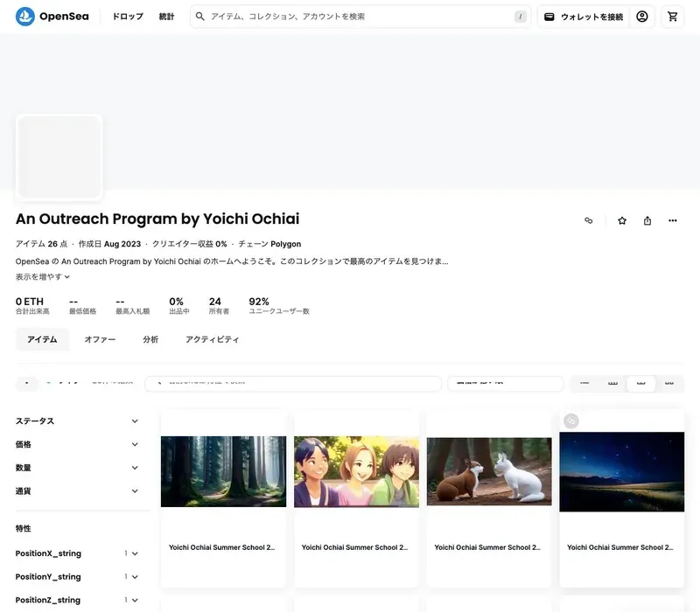Expand the PositionY_string trait
Screen dimensions: 700x612
point(77,577)
